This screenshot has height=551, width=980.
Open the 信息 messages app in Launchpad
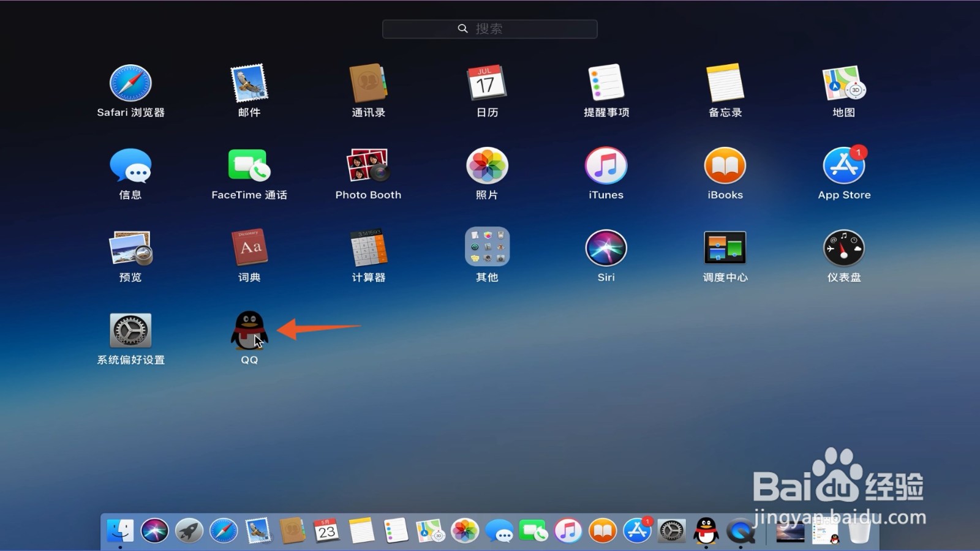(x=130, y=165)
